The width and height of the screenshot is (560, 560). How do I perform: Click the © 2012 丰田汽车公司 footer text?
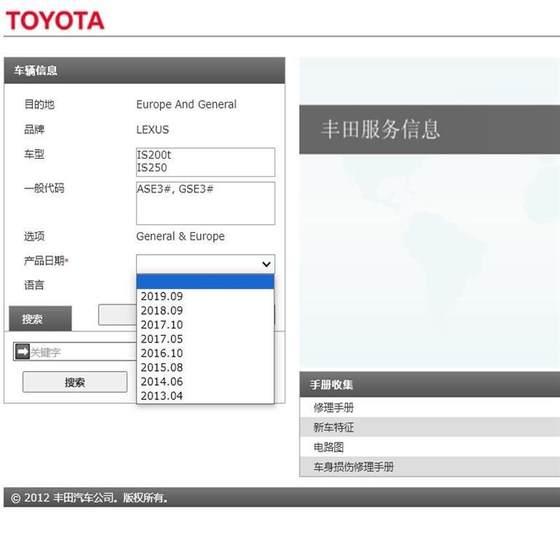pos(89,498)
